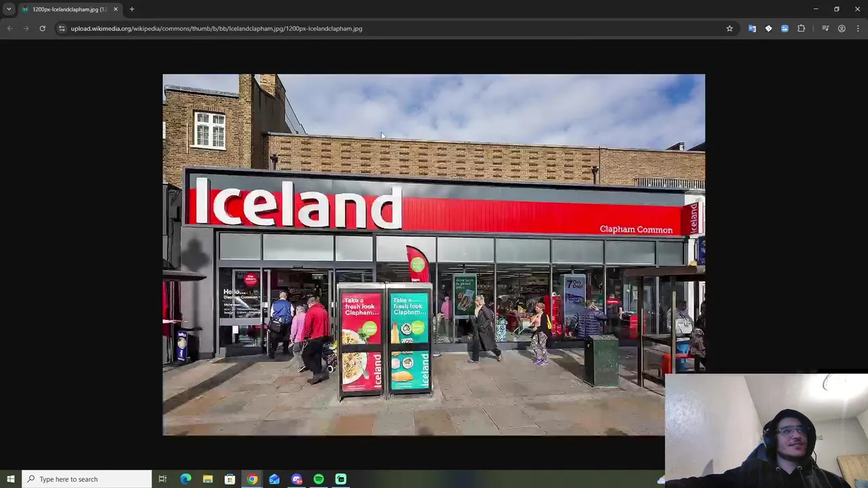Open the Google Translate extension icon
Screen dimensions: 868x488
752,28
